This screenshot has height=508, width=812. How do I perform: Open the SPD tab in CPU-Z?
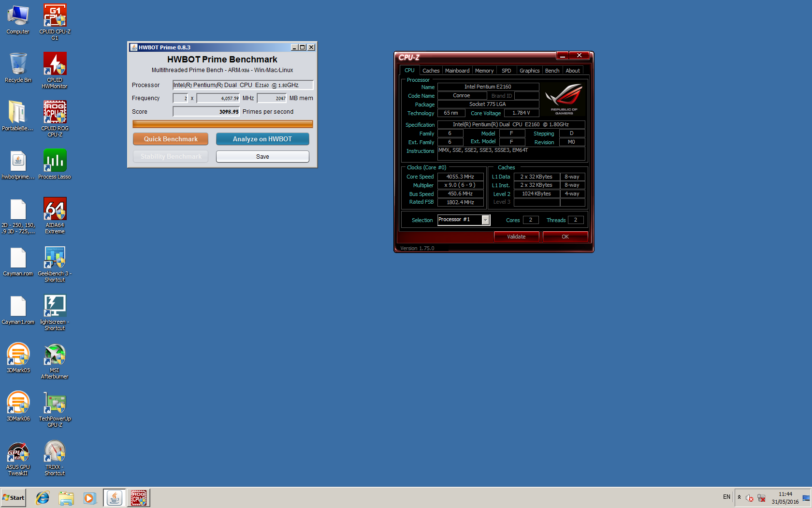tap(506, 71)
